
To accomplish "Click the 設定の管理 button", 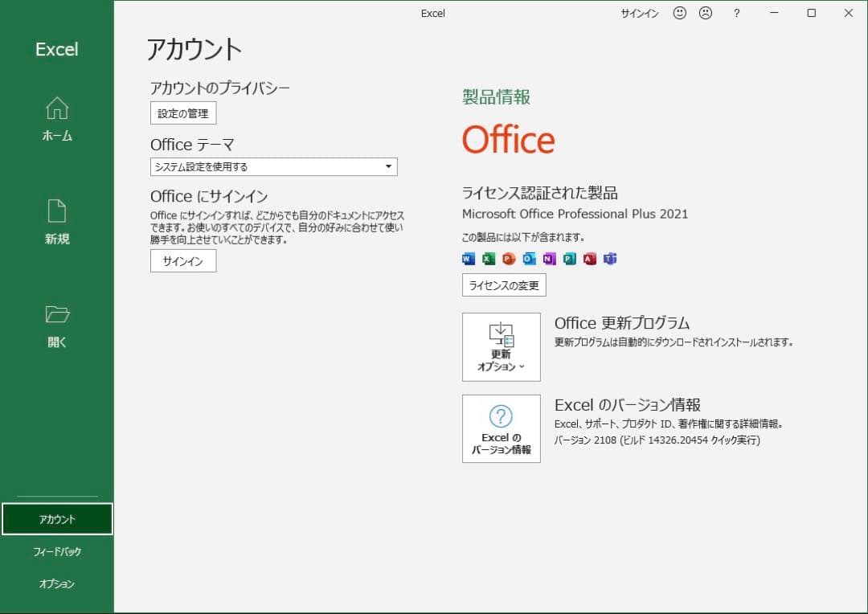I will 182,113.
